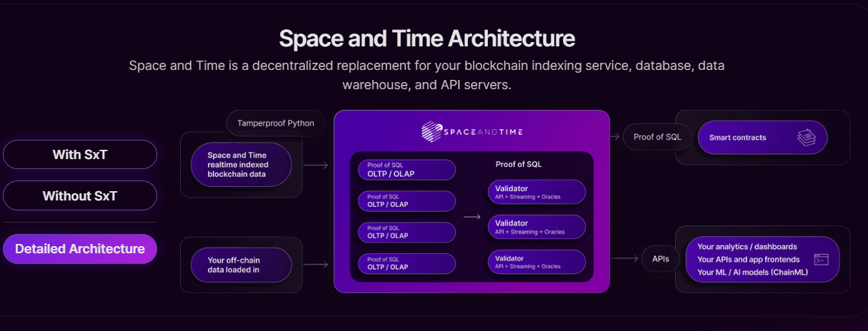Click arrow from off-chain data loaded in
Screen dimensions: 868x331
315,265
